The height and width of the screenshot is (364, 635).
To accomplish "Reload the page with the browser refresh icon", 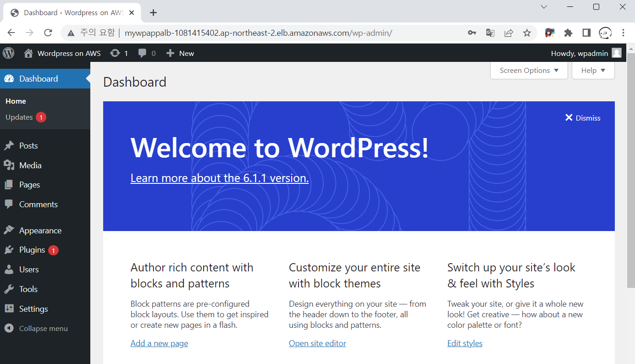I will 48,33.
